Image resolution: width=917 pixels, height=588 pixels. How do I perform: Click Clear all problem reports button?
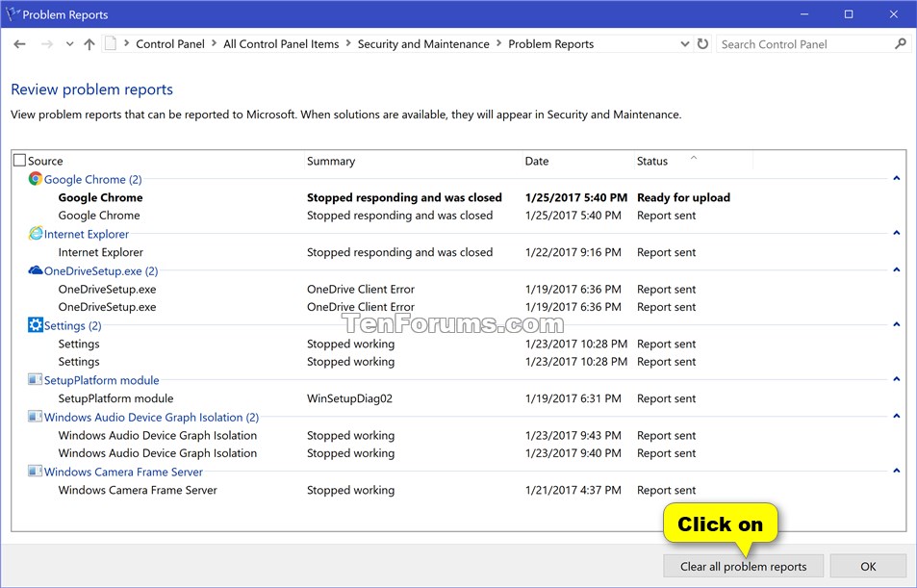(x=743, y=567)
